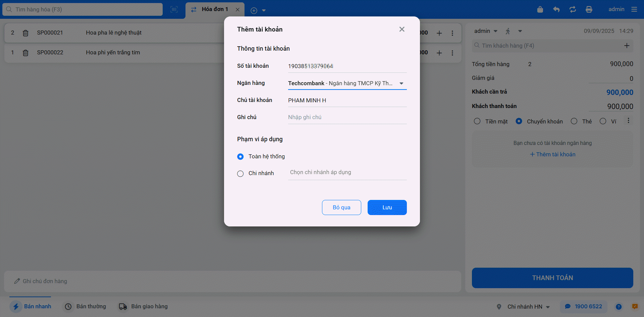Image resolution: width=644 pixels, height=317 pixels.
Task: Select the Chi nhánh radio option
Action: pos(240,173)
